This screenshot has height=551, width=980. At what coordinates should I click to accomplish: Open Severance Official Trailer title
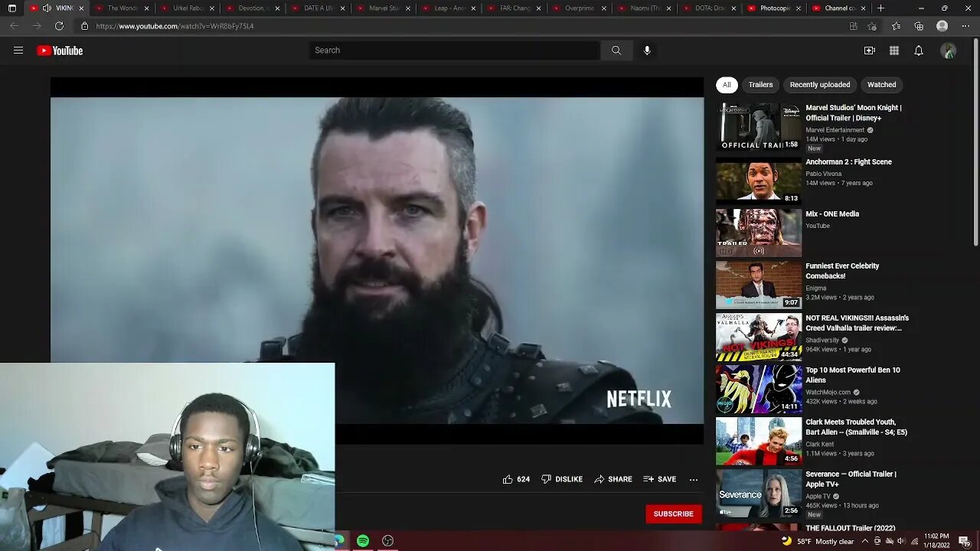point(851,479)
